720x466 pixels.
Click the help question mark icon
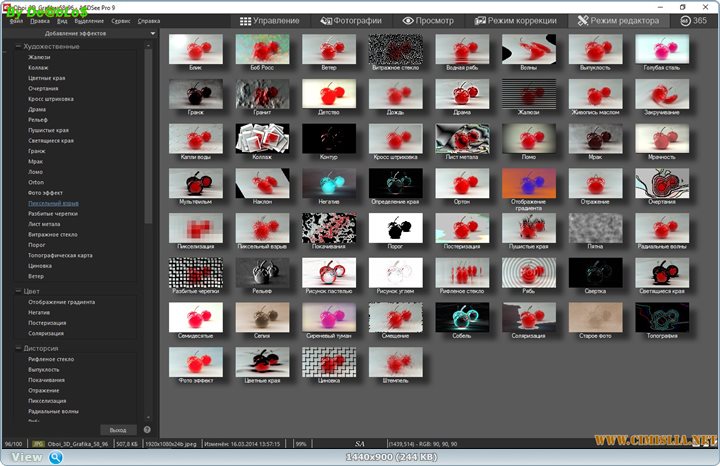pos(146,429)
